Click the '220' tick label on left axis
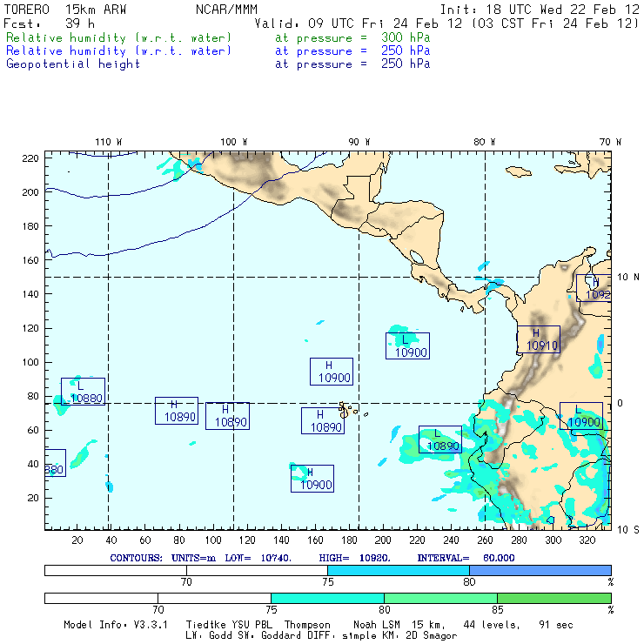Screen dimensions: 644x644 (x=30, y=158)
